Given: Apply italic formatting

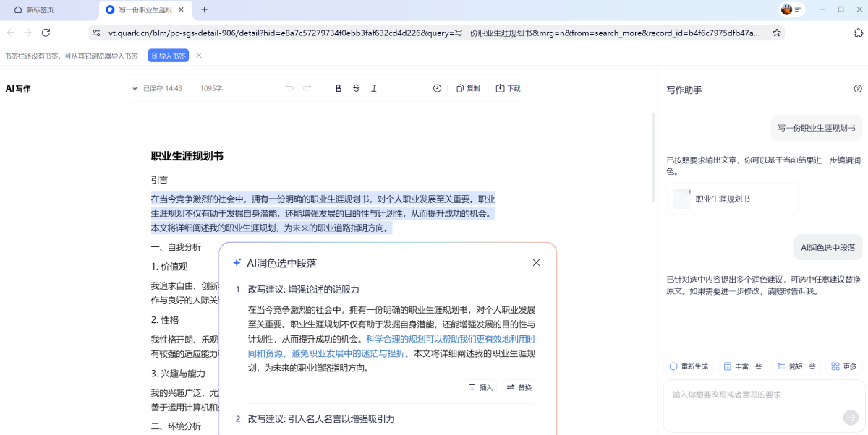Looking at the screenshot, I should [374, 88].
